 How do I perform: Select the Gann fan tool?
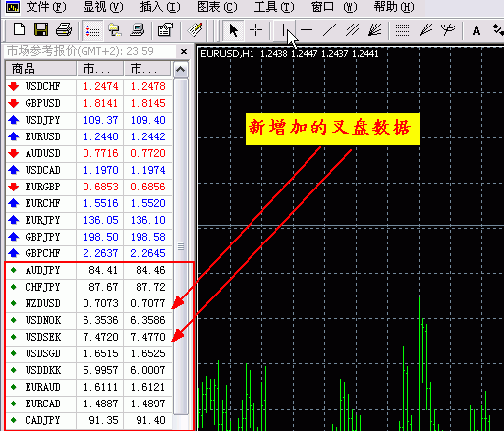(x=375, y=30)
